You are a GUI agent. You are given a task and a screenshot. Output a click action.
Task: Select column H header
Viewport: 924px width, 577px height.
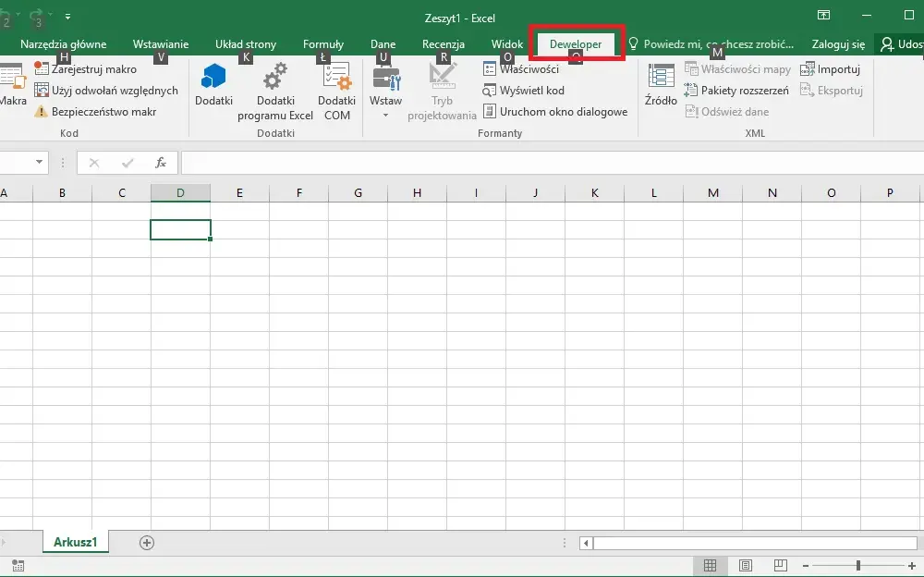pyautogui.click(x=418, y=193)
